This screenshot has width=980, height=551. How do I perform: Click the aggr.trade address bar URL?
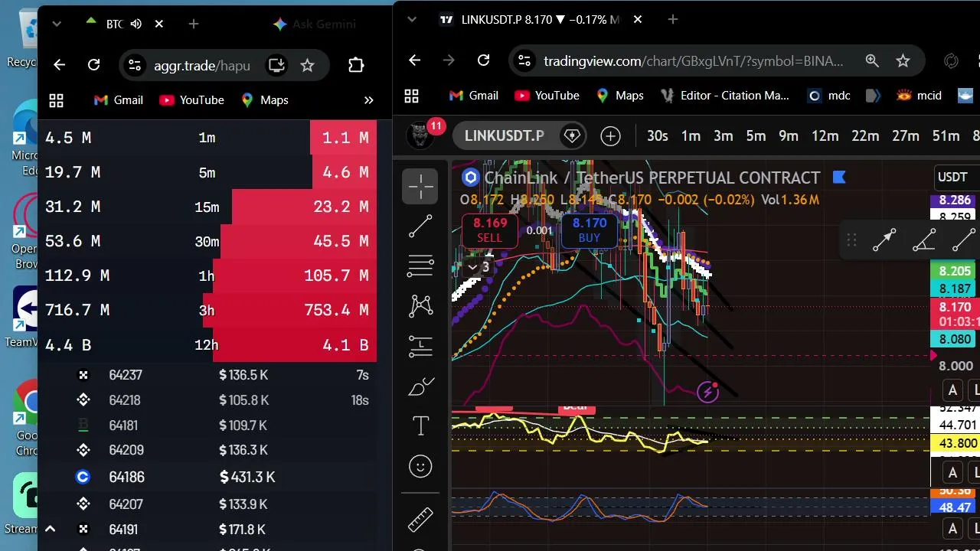(202, 65)
